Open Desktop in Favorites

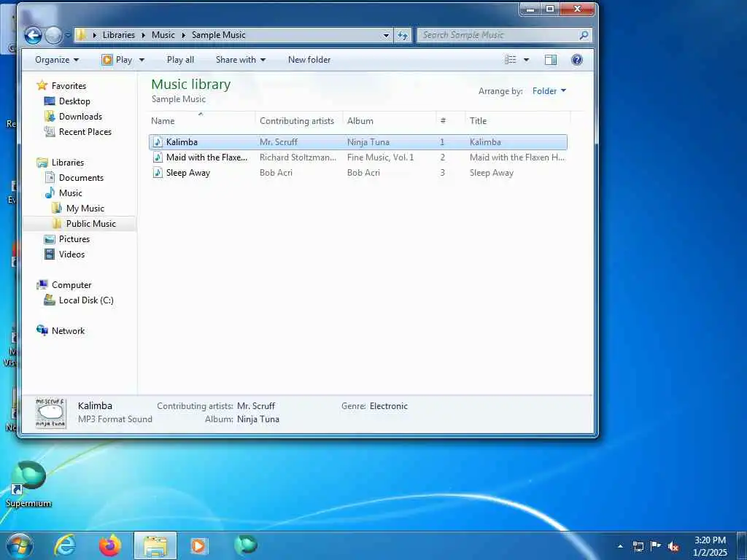tap(74, 101)
